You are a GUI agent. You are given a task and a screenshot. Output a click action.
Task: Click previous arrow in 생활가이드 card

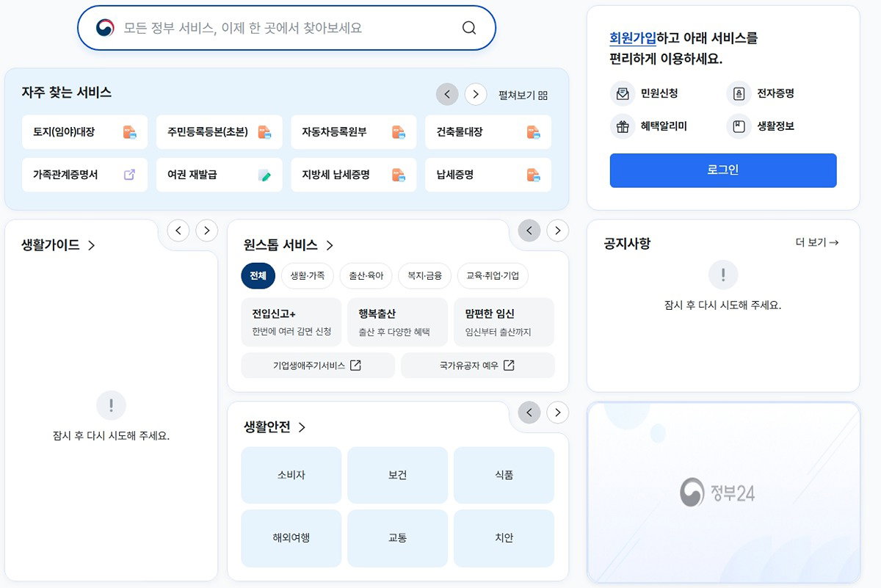click(x=178, y=231)
